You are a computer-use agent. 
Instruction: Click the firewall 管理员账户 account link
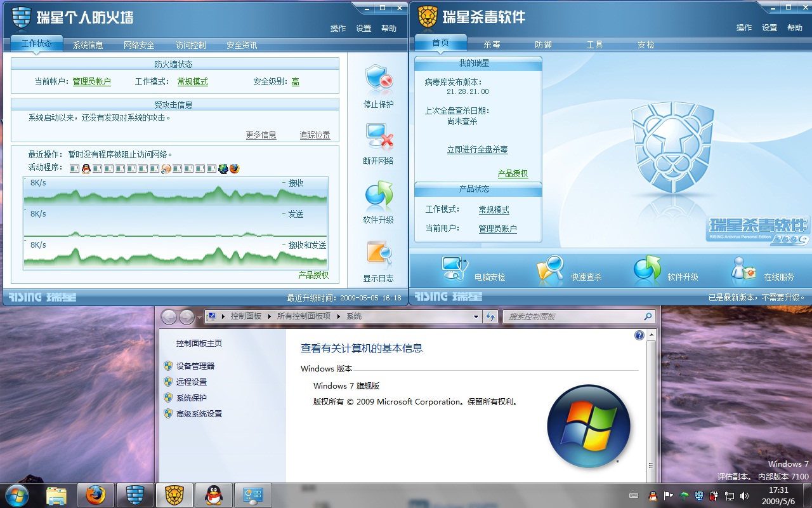coord(91,81)
